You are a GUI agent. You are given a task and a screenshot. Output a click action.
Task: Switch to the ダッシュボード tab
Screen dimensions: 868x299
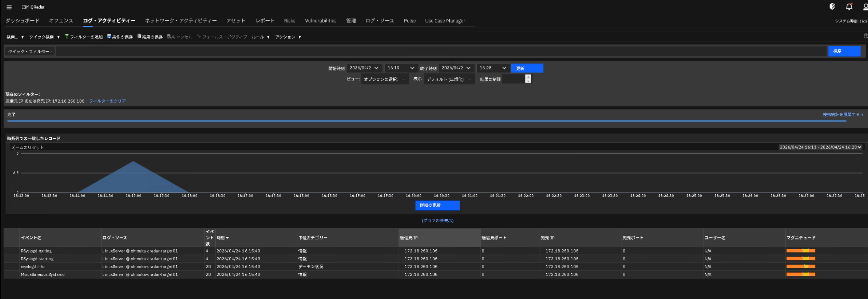(22, 21)
